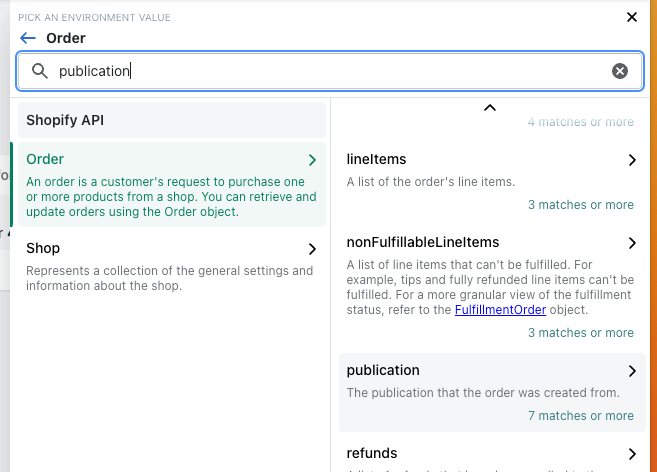Click the back arrow next to Order
Screen dimensions: 657x472
(x=28, y=38)
